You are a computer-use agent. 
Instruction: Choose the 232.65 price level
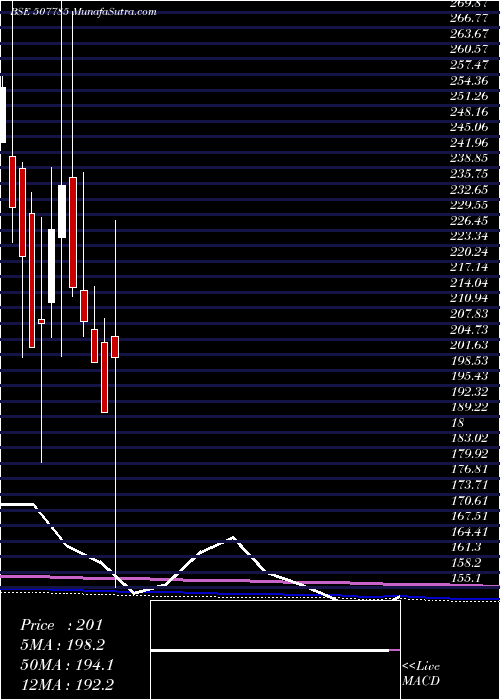(470, 190)
